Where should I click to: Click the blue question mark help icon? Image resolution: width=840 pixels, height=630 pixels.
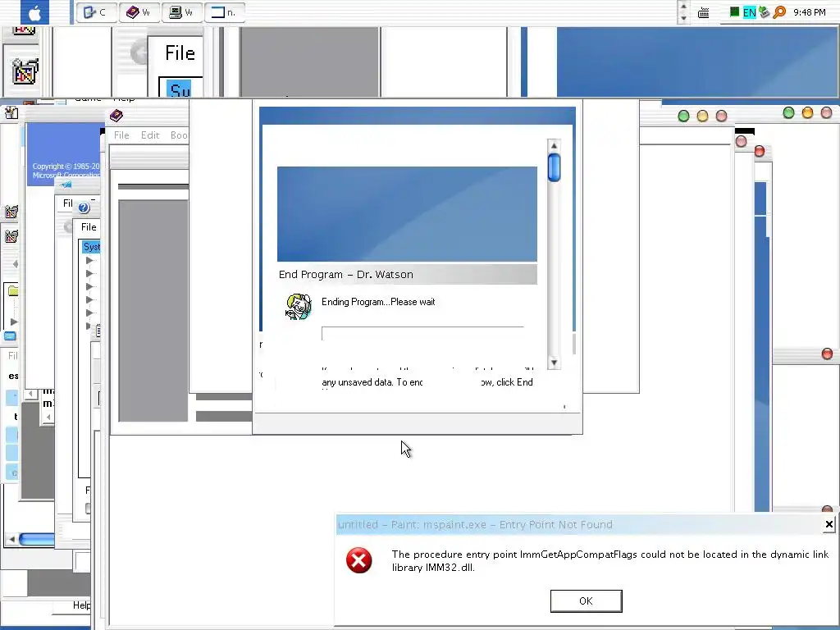[x=84, y=208]
